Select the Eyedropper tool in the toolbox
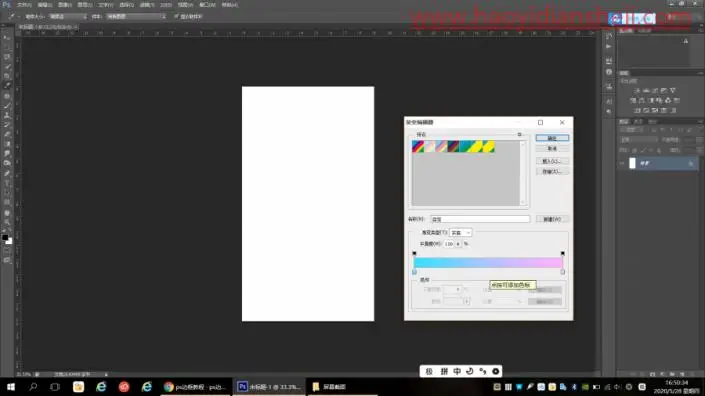705x396 pixels. pos(7,85)
